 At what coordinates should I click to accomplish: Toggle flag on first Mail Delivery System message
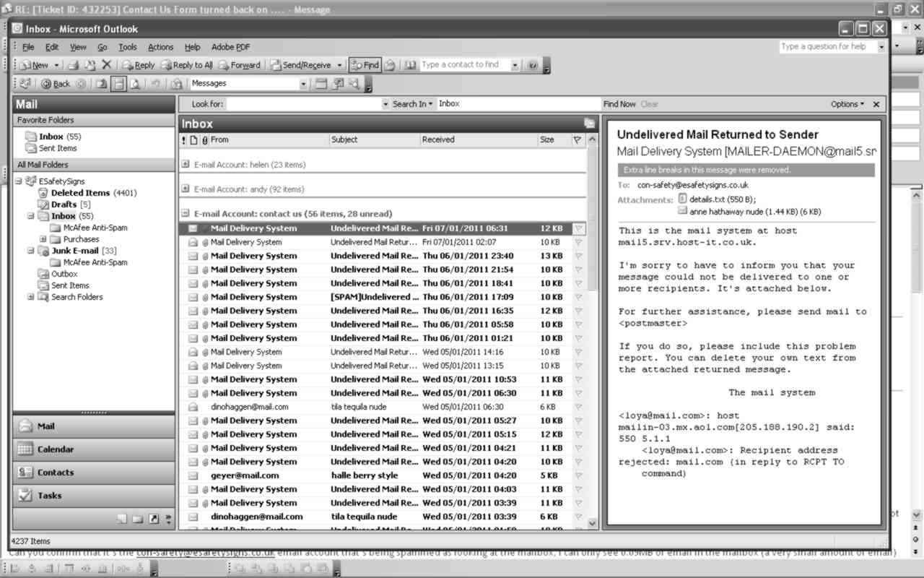(577, 228)
